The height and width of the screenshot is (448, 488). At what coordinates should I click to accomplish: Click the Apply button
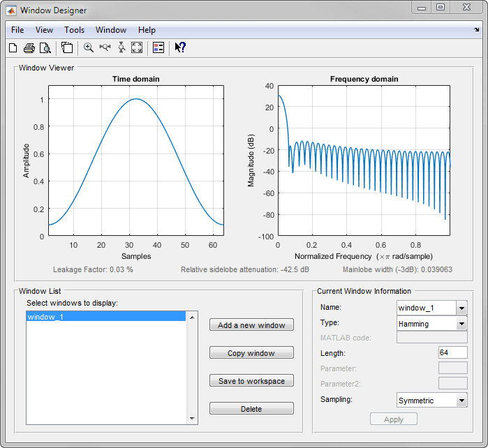(x=394, y=419)
